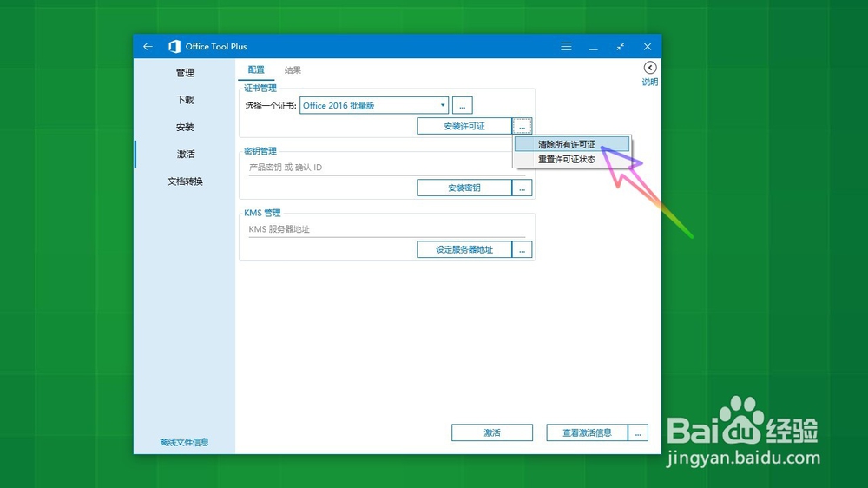The height and width of the screenshot is (488, 868).
Task: Click the 安装许可证 button
Action: 464,126
